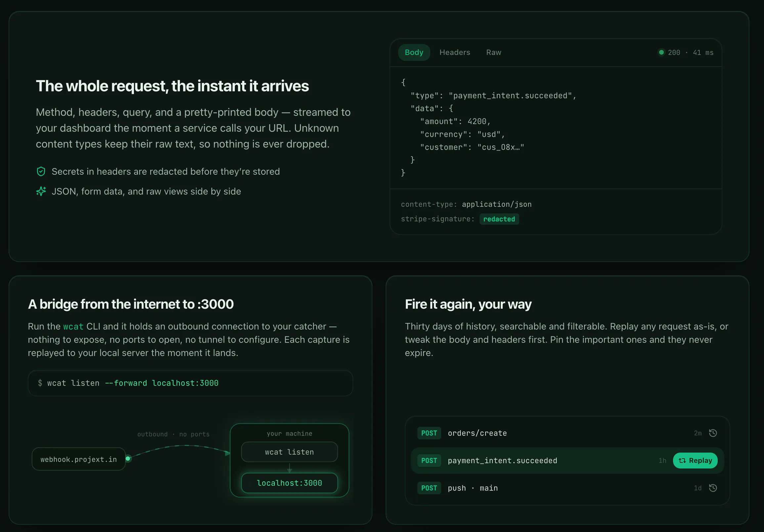
Task: Click the "type": "payment_intent.succeeded" JSON line
Action: (493, 96)
